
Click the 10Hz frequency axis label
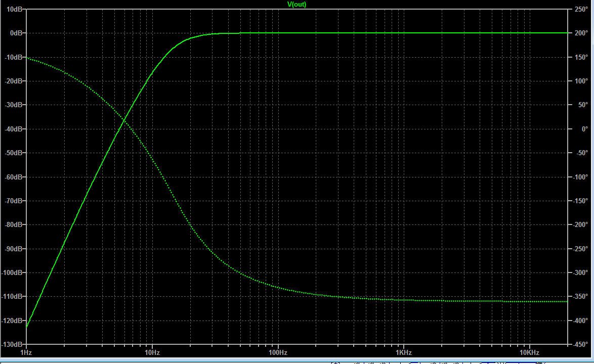(x=152, y=353)
